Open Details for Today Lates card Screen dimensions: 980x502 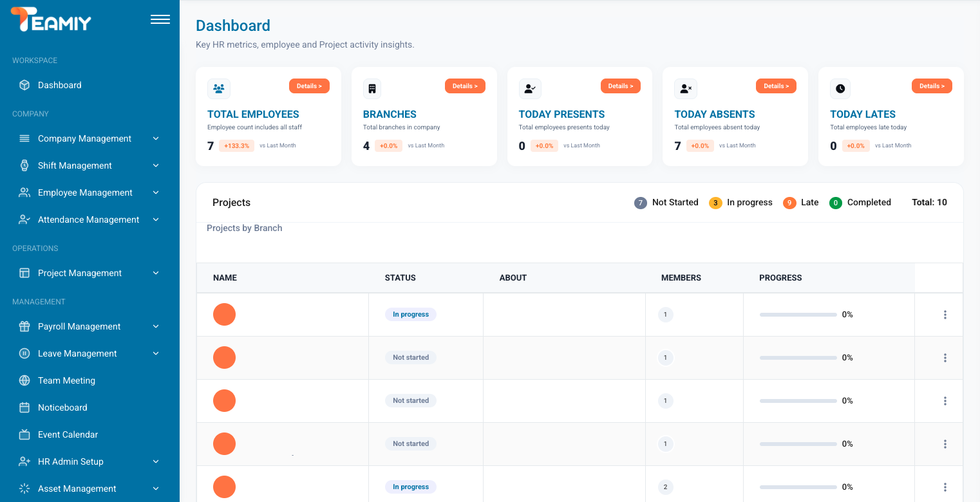(932, 86)
